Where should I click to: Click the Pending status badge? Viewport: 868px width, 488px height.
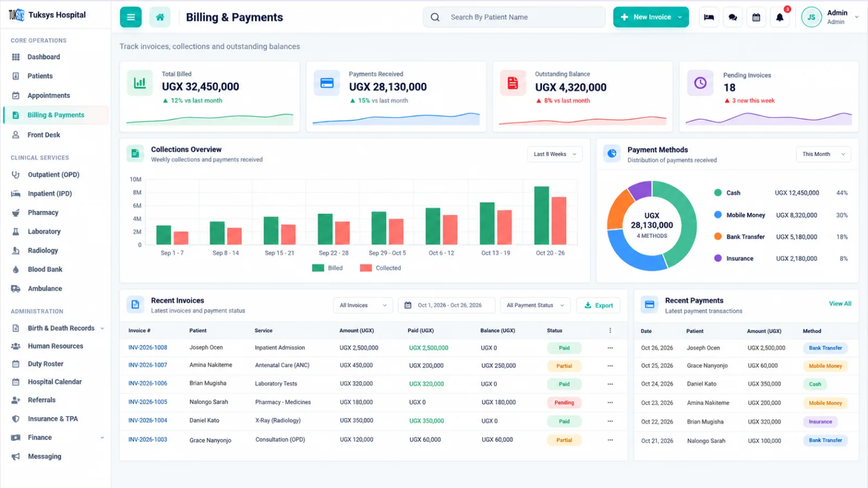coord(564,403)
